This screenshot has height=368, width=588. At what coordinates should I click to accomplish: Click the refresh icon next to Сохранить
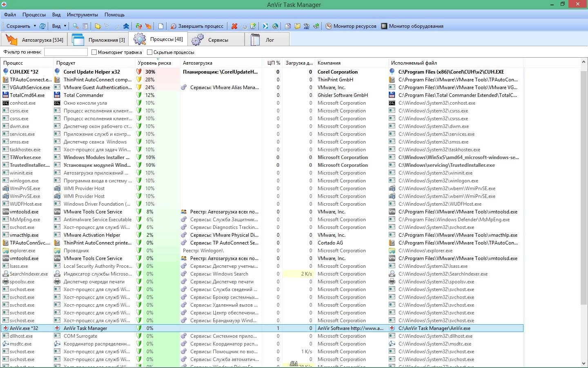42,26
